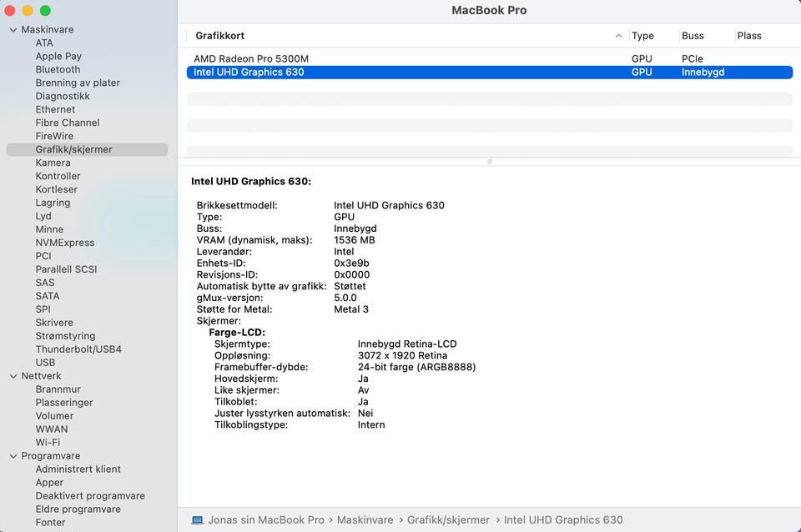
Task: Open Thunderbolt/USB4 entry
Action: click(x=78, y=349)
